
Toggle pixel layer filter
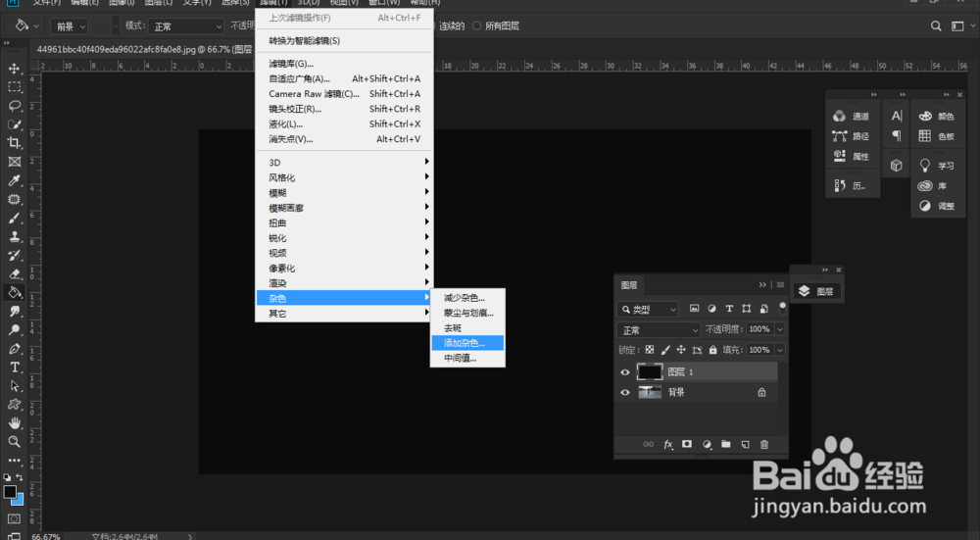(x=695, y=309)
